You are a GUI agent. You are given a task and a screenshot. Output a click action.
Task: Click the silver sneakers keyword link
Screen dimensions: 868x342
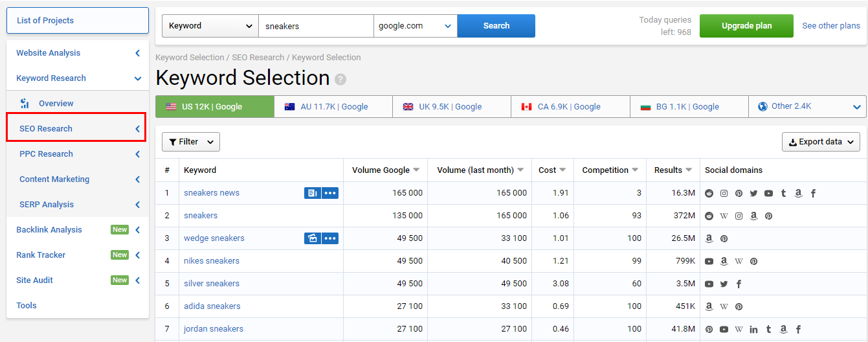[x=212, y=284]
